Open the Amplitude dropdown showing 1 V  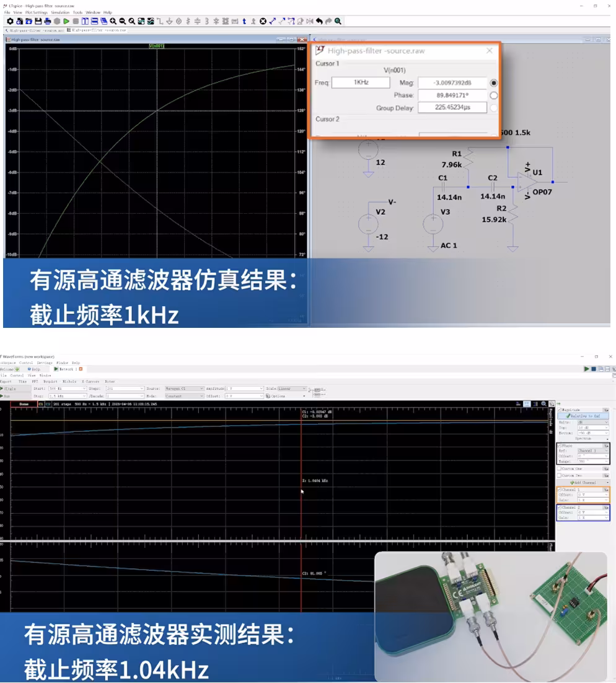pyautogui.click(x=244, y=389)
